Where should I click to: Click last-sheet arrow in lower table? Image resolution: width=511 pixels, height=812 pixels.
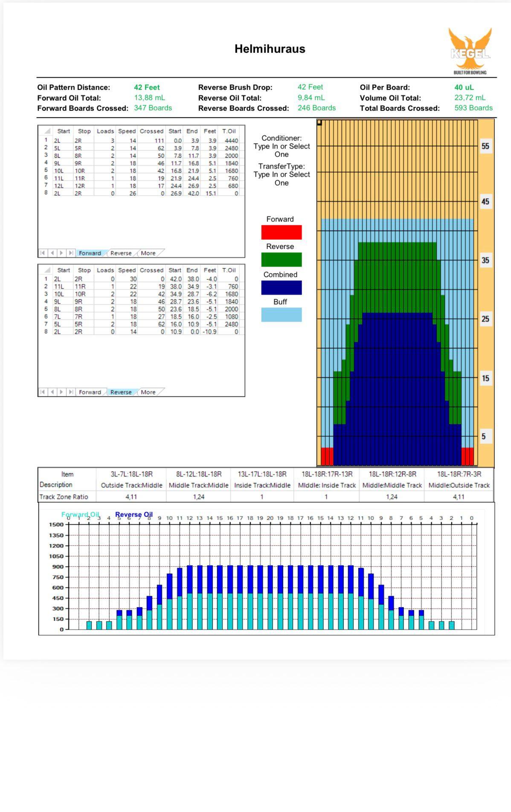71,392
